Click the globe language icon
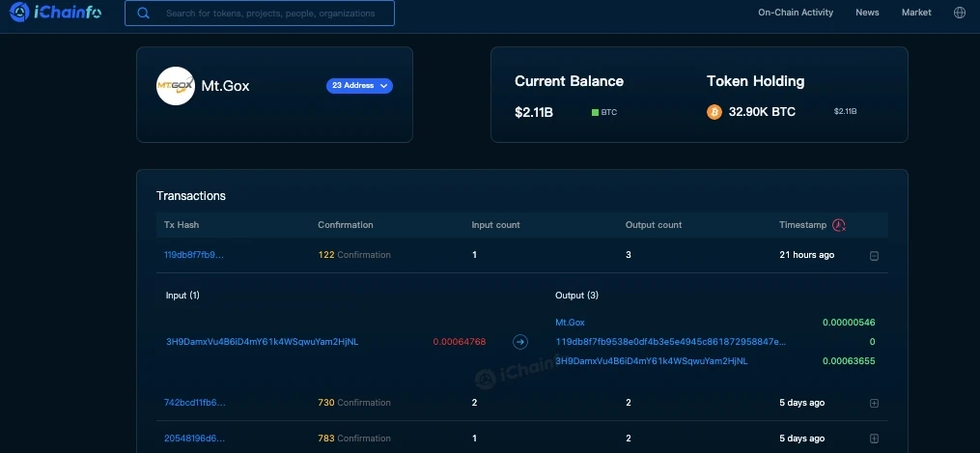The width and height of the screenshot is (980, 453). tap(960, 13)
